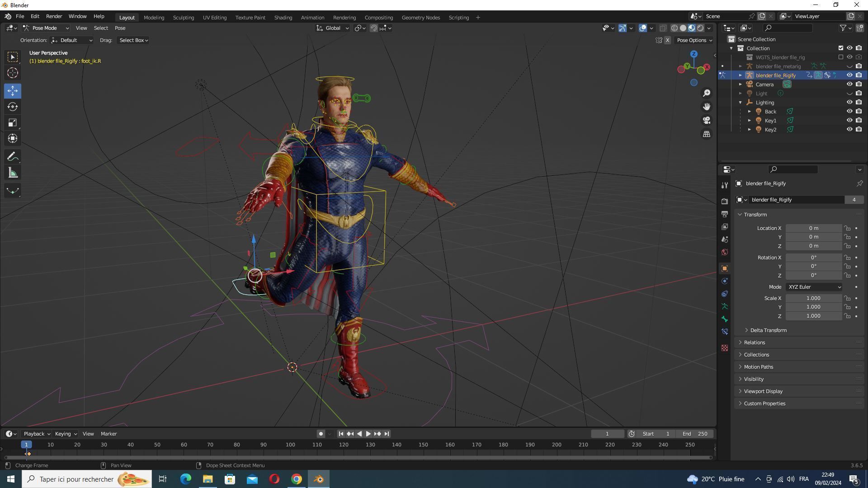Image resolution: width=868 pixels, height=488 pixels.
Task: Open the Pose Mode dropdown
Action: tap(46, 28)
